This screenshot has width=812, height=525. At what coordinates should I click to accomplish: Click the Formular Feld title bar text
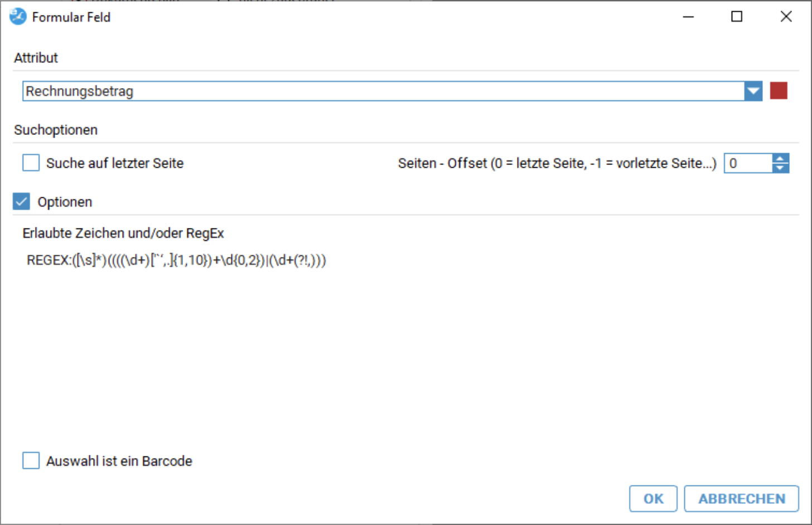71,17
